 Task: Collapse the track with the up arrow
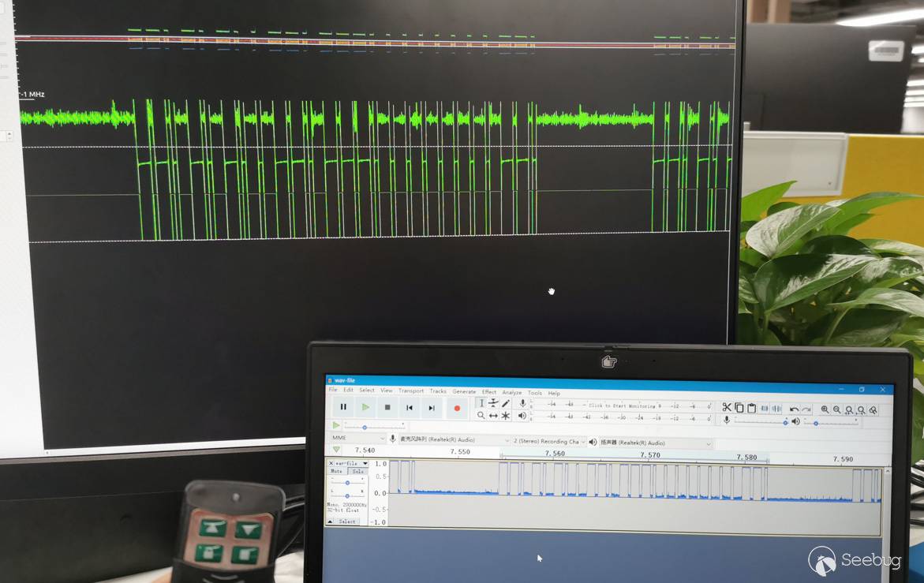pos(330,521)
